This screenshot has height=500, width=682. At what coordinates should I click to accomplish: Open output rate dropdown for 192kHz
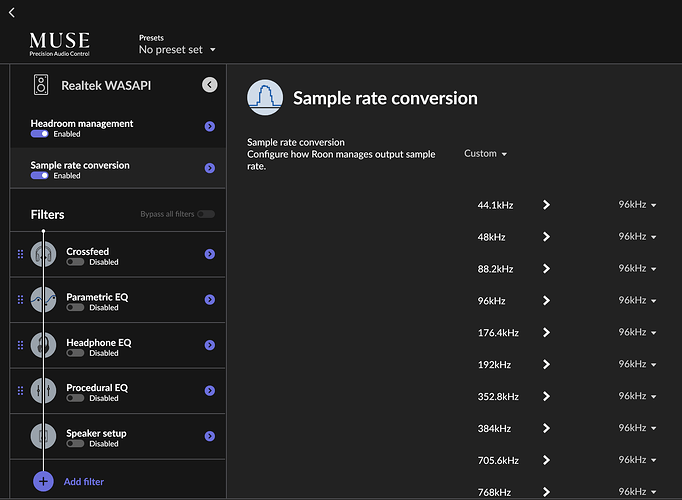coord(637,364)
